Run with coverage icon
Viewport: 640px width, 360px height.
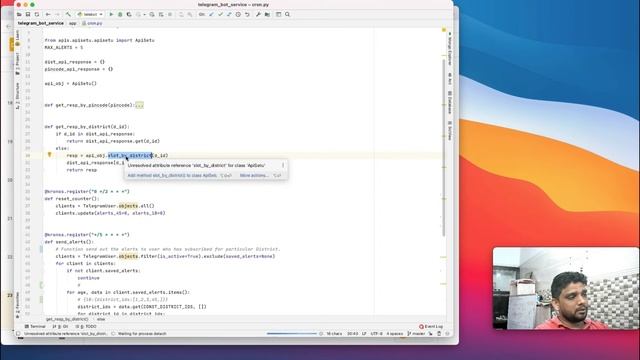(129, 14)
